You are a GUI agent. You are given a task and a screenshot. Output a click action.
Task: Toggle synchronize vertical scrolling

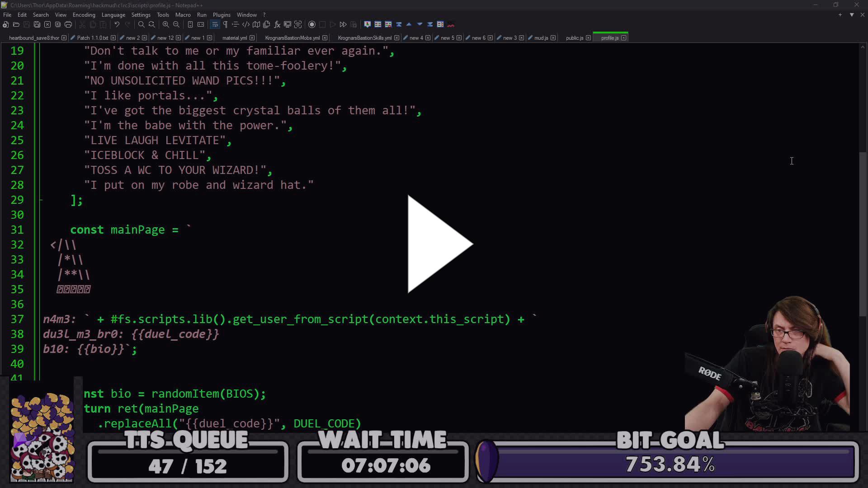189,24
